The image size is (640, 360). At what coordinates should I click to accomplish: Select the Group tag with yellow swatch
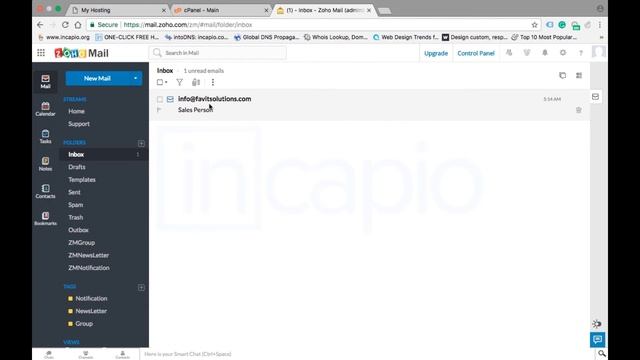[80, 324]
